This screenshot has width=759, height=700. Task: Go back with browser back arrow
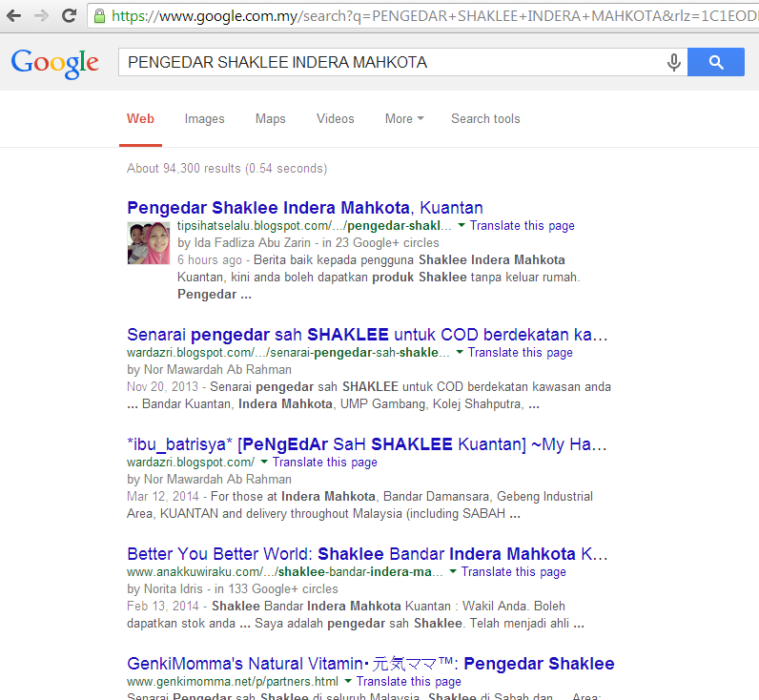[13, 16]
